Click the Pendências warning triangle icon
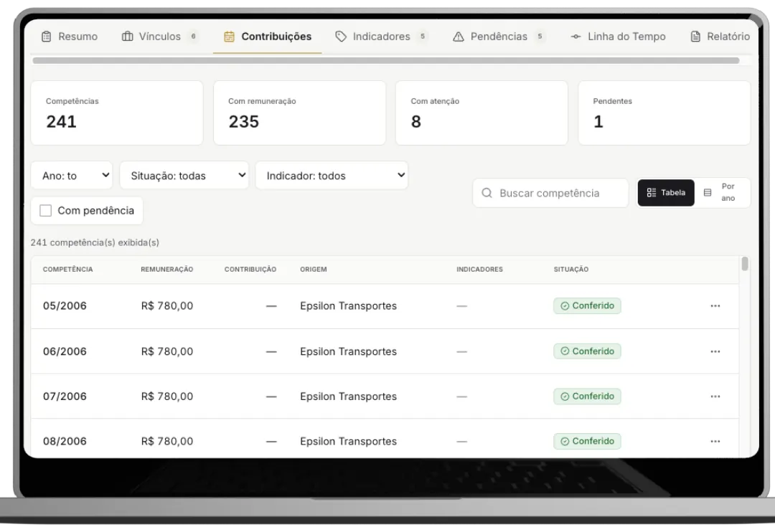This screenshot has height=532, width=775. 459,37
